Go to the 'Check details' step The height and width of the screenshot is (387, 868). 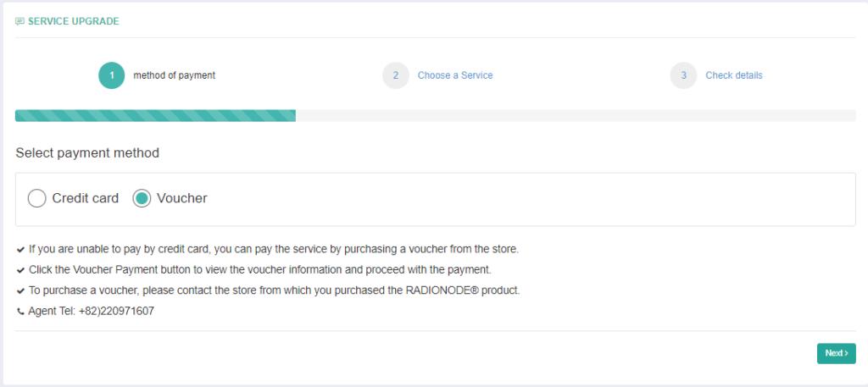734,75
